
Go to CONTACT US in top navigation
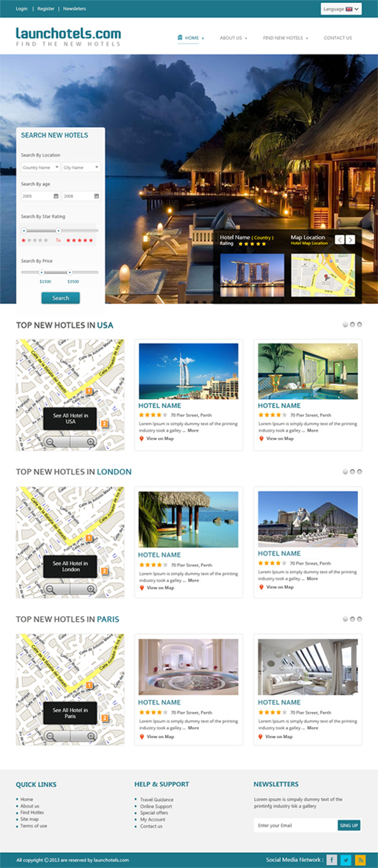pos(338,38)
